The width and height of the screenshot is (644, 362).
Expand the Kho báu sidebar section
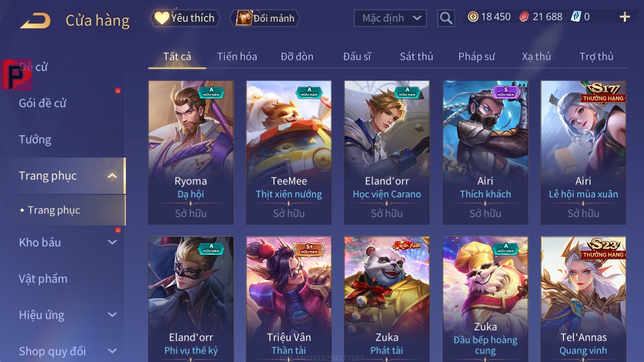click(112, 243)
